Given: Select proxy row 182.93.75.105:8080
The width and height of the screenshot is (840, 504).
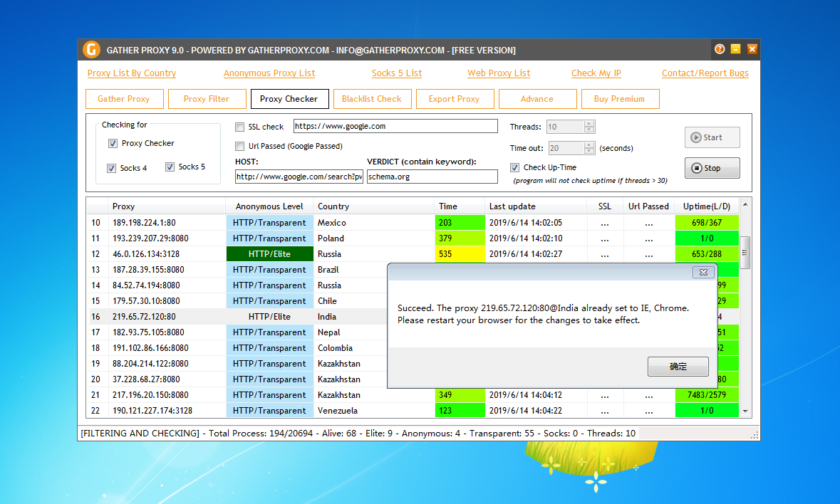Looking at the screenshot, I should (237, 332).
